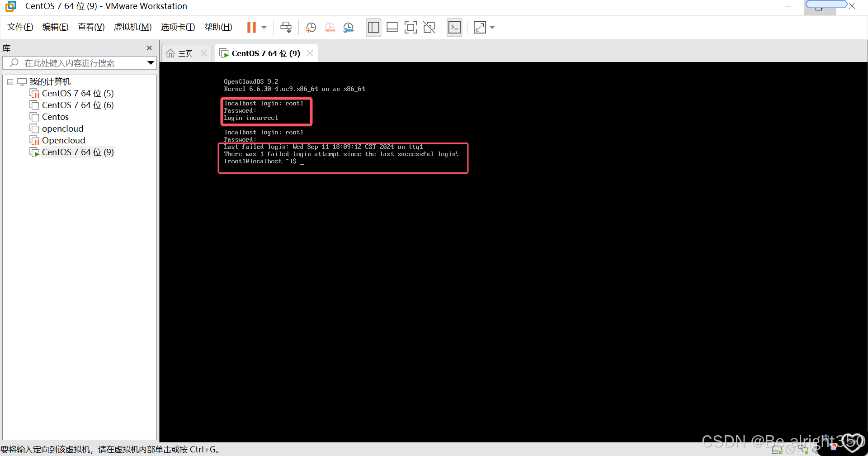The image size is (868, 456).
Task: Suspend the virtual machine
Action: [252, 27]
